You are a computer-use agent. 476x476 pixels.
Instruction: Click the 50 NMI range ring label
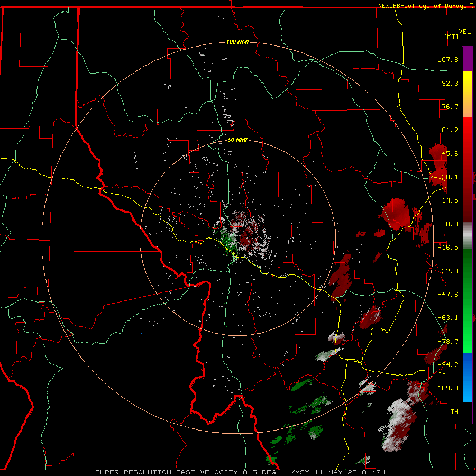tap(237, 140)
